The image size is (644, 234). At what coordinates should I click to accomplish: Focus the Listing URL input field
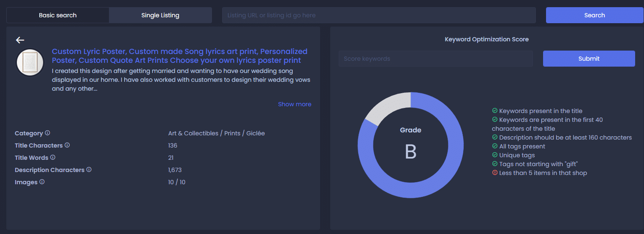[379, 15]
